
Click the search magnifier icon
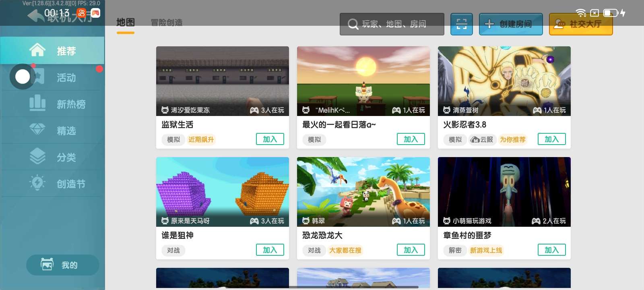353,24
